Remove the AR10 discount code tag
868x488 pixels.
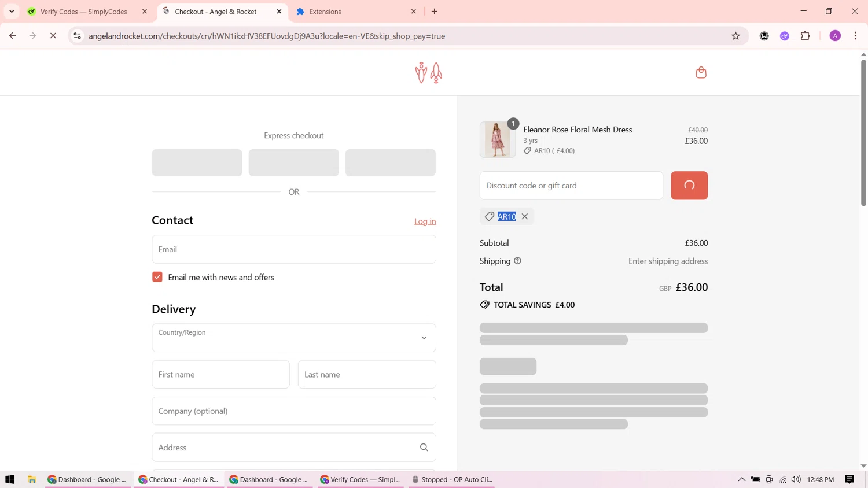click(525, 216)
